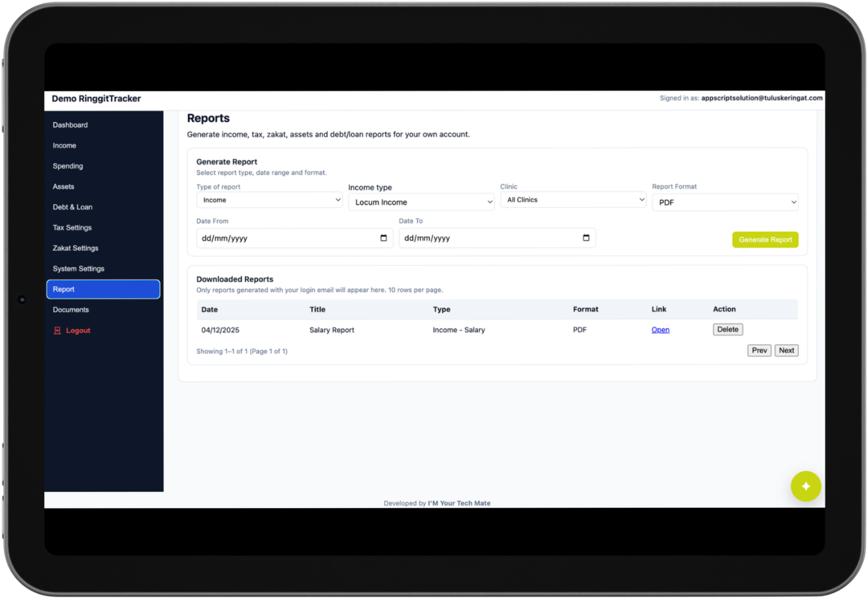Click the Link column header

point(659,309)
